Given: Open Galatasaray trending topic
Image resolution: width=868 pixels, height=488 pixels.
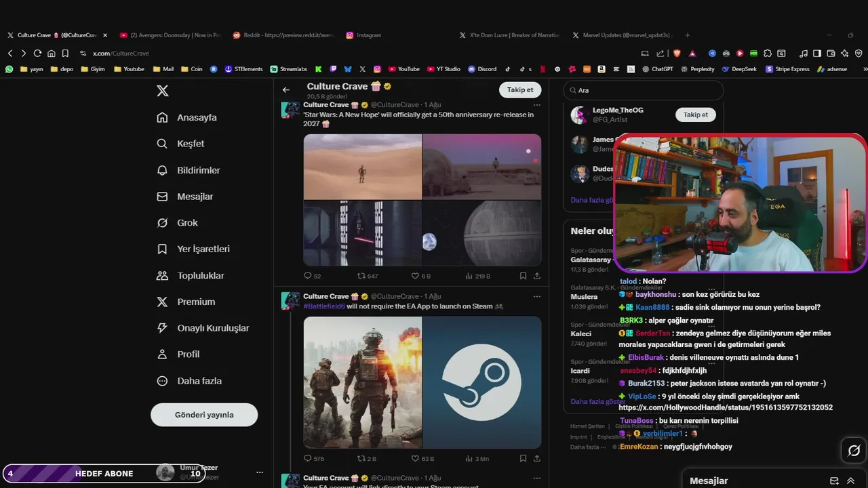Looking at the screenshot, I should tap(591, 260).
